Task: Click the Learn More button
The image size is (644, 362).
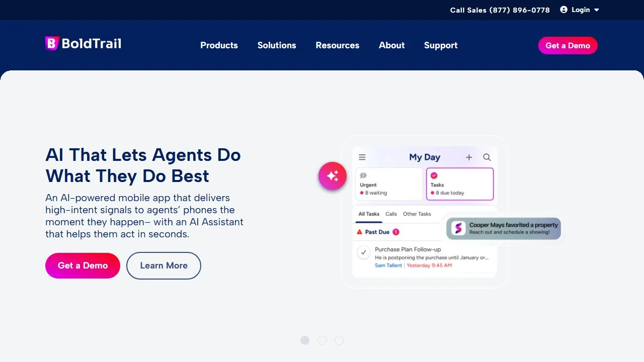Action: (x=164, y=265)
